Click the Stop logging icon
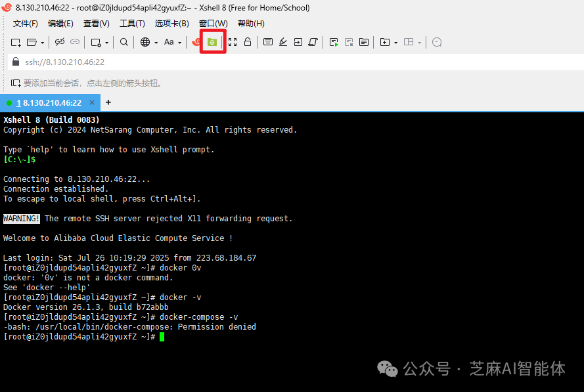The image size is (584, 392). [349, 43]
